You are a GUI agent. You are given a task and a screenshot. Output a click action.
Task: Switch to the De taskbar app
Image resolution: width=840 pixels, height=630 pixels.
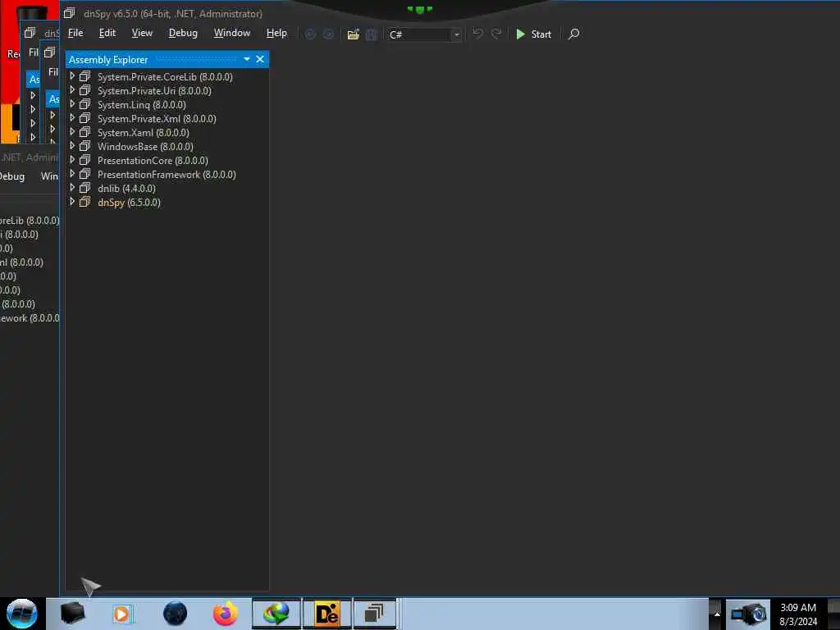tap(327, 614)
